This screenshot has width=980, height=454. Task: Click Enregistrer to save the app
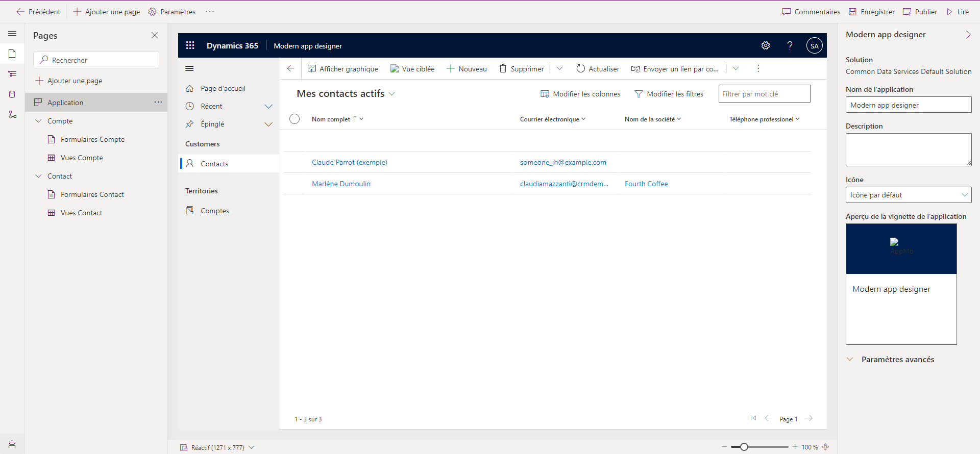[x=871, y=12]
